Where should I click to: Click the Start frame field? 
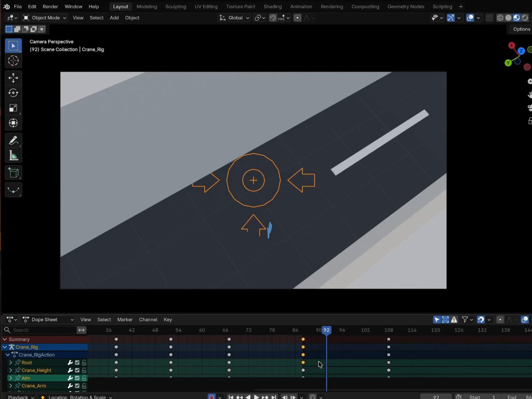click(482, 397)
